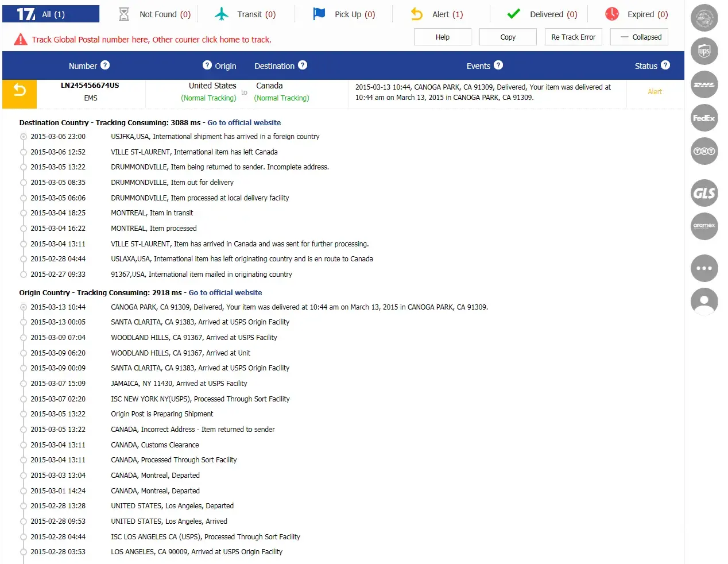Open the UPS carrier icon
728x564 pixels.
click(704, 51)
